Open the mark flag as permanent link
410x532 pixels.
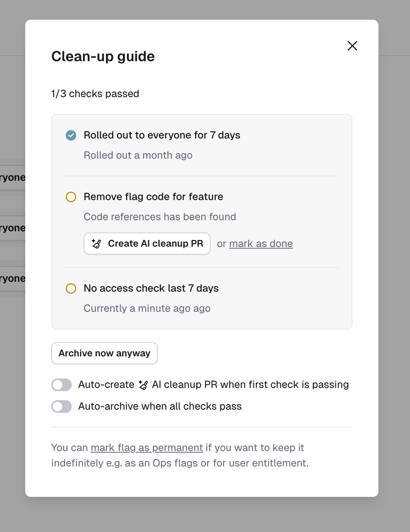[147, 448]
